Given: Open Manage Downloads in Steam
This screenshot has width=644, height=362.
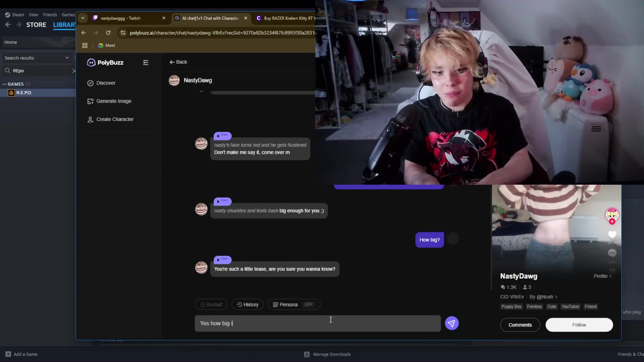Looking at the screenshot, I should [327, 354].
